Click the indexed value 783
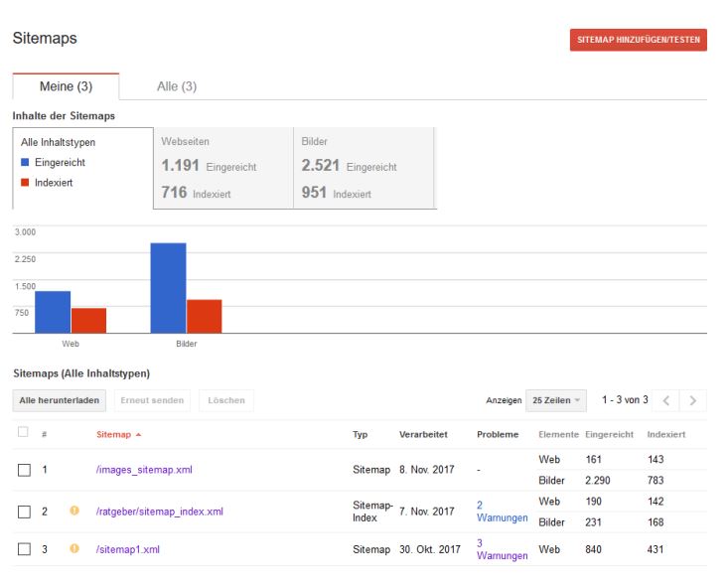 [x=655, y=480]
